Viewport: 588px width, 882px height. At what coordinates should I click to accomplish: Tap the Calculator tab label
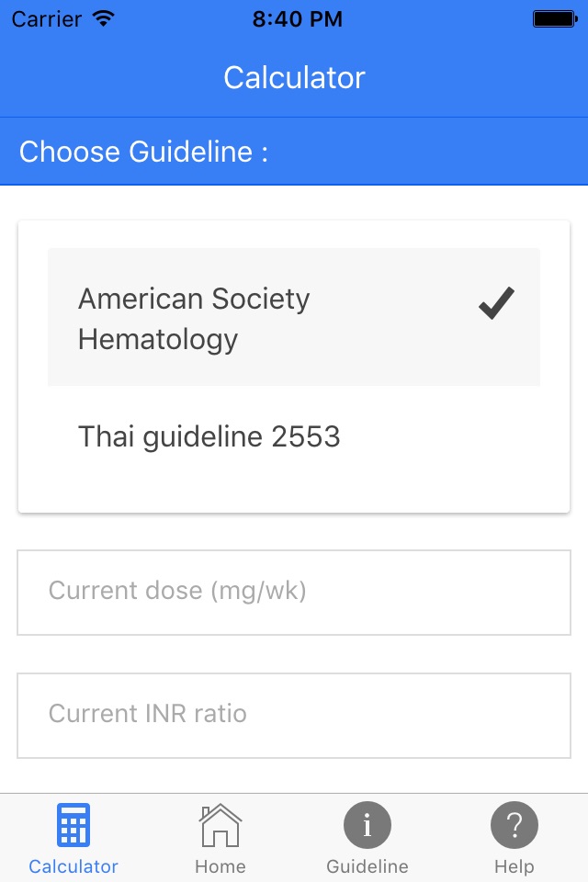pos(73,866)
